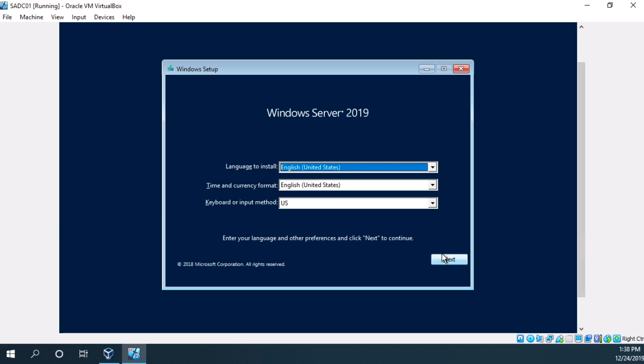Open Task View on the taskbar

[83, 354]
